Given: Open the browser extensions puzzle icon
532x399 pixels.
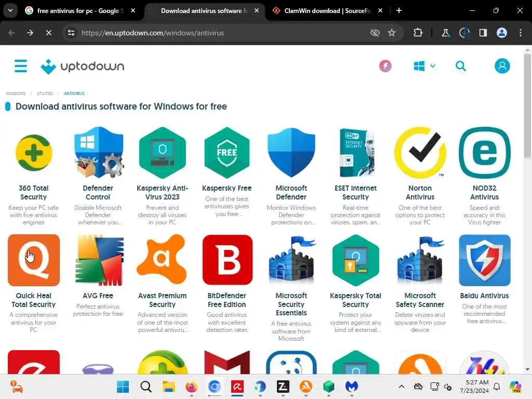Looking at the screenshot, I should tap(418, 33).
